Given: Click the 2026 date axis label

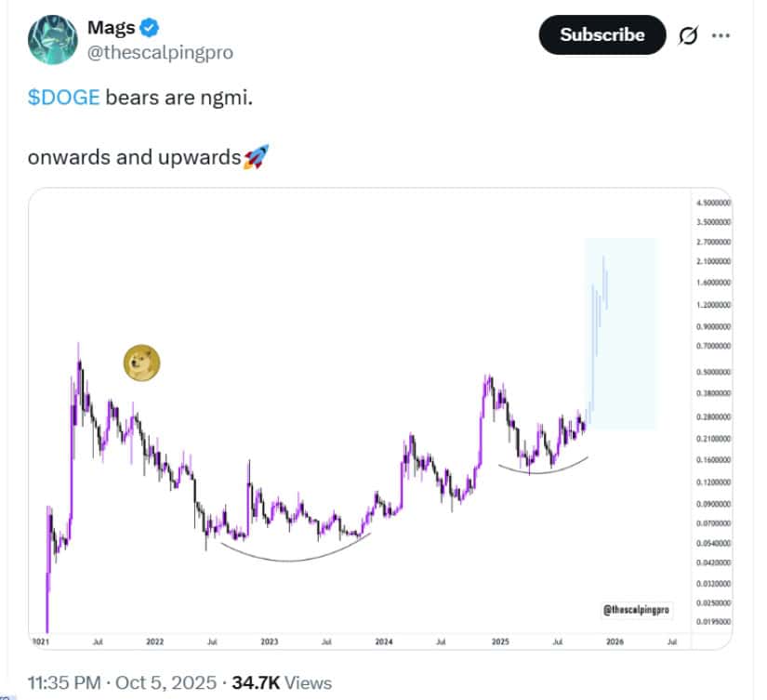Looking at the screenshot, I should [614, 641].
